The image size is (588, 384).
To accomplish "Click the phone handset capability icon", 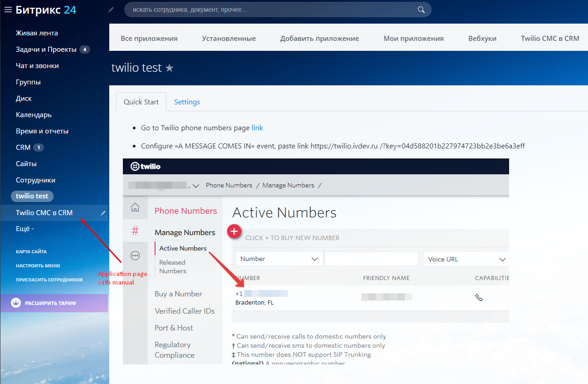I will pos(479,298).
